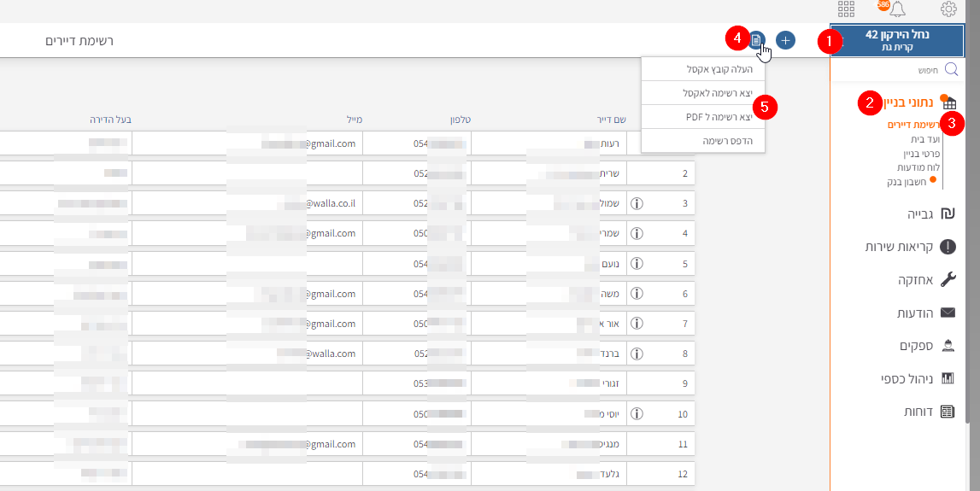Click the info icon in tenant row 3
Viewport: 980px width, 491px height.
point(637,204)
